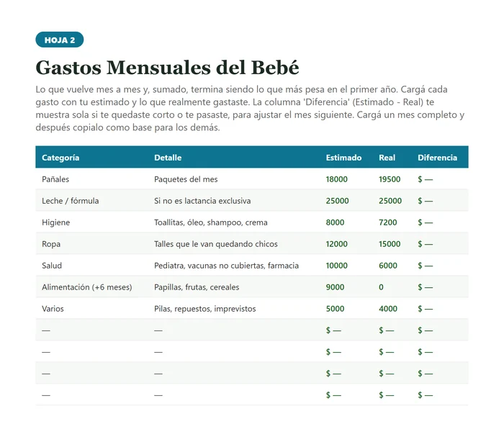Viewport: 504px width, 437px height.
Task: Select the Pañales real value 19500
Action: point(390,179)
